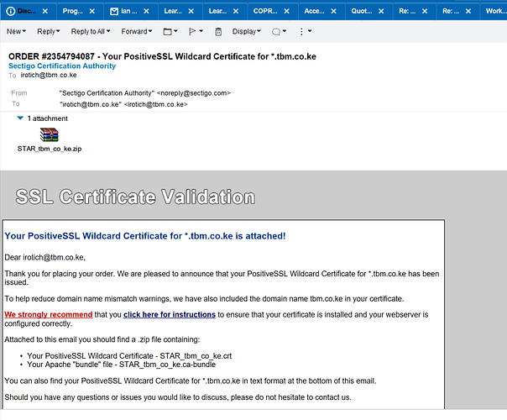Screen dimensions: 507x420
Task: Open the Reply to All dropdown
Action: tap(91, 31)
